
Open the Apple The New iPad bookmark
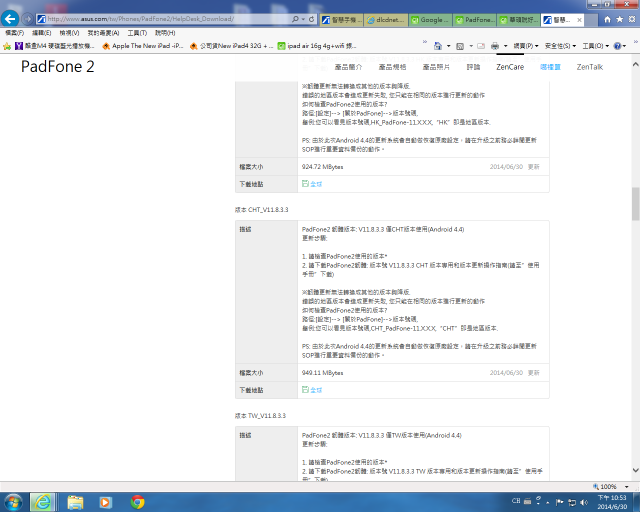[x=143, y=46]
